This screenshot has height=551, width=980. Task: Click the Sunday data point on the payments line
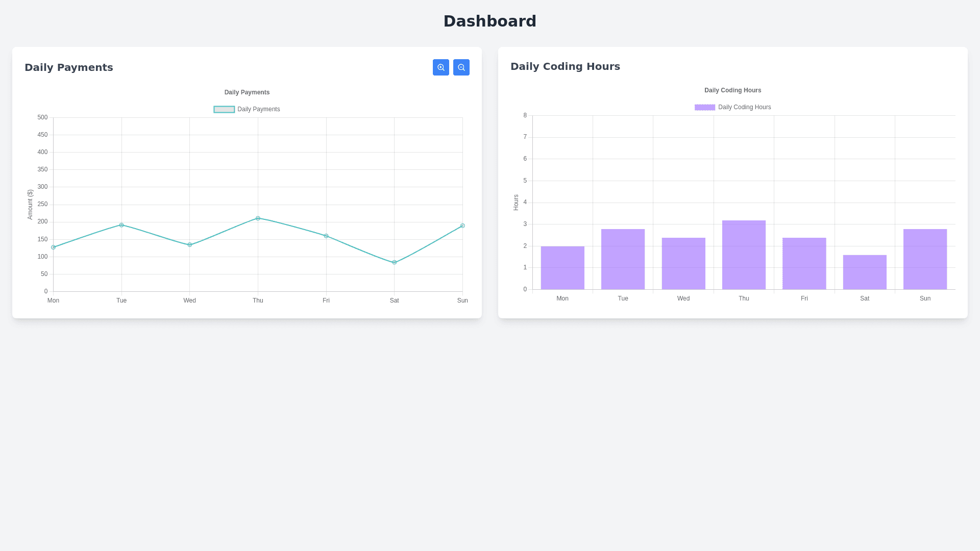(x=462, y=226)
